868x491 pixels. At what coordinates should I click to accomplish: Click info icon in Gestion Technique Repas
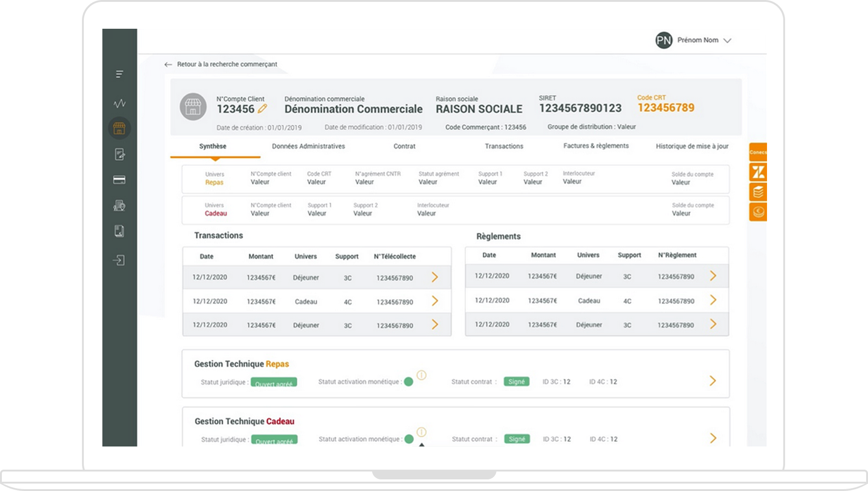click(x=421, y=375)
